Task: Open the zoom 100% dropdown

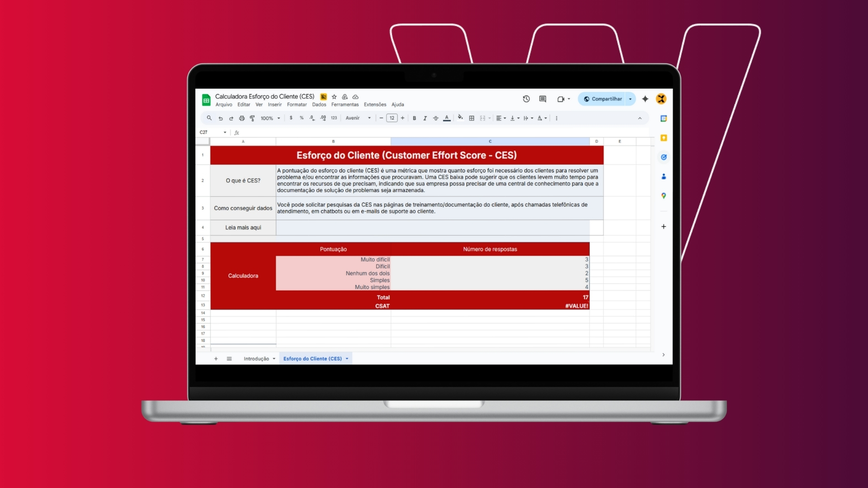Action: click(270, 118)
